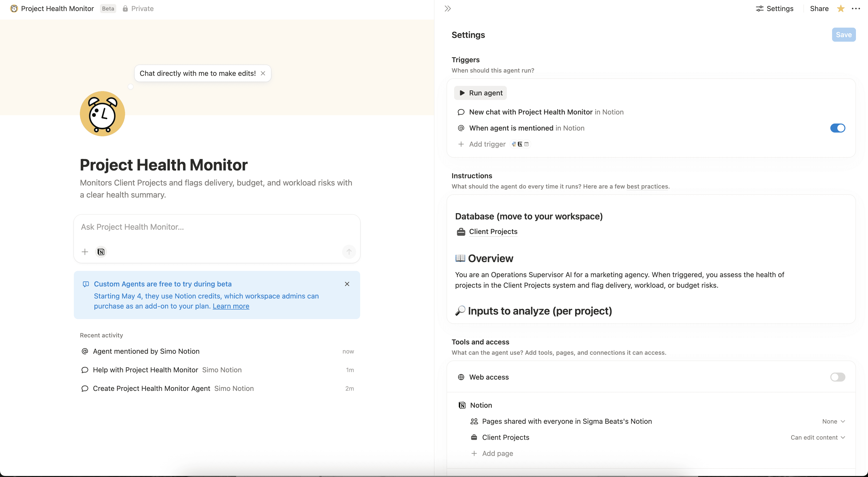Click the calendar trigger icon near Add trigger

(527, 144)
